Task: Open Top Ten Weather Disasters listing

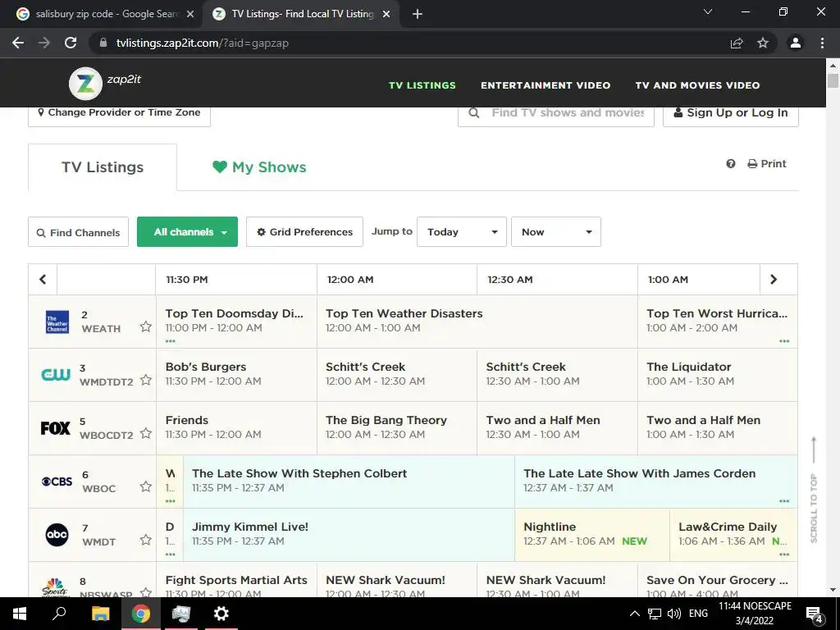Action: (x=477, y=322)
